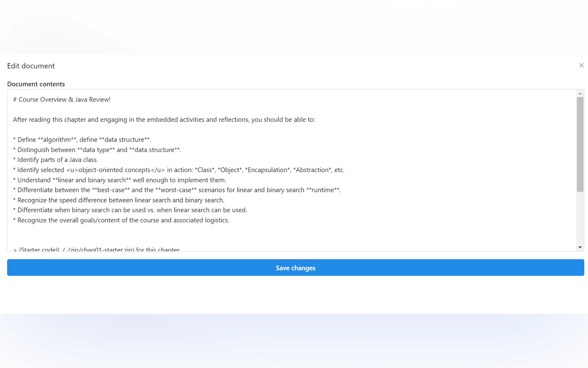
Task: Click the textarea scrollbar thumb
Action: coord(580,144)
